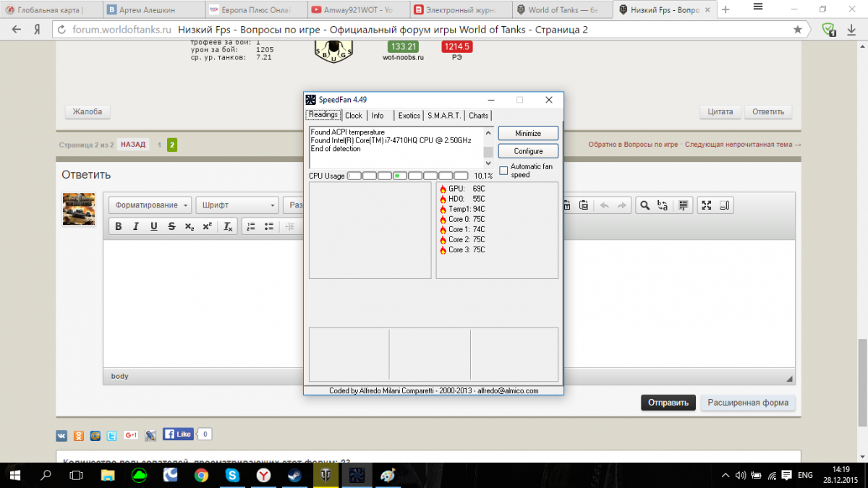Screen dimensions: 868x488
Task: Click the SpeedFan taskbar icon
Action: click(357, 475)
